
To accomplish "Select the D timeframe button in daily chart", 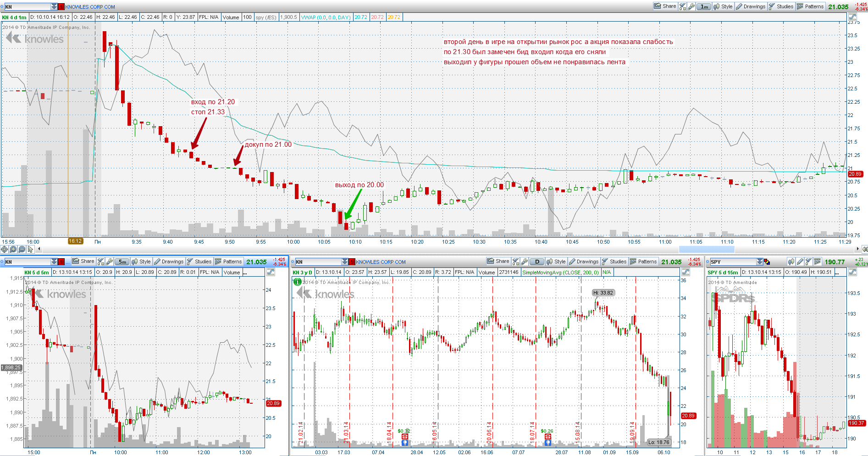I will (537, 261).
